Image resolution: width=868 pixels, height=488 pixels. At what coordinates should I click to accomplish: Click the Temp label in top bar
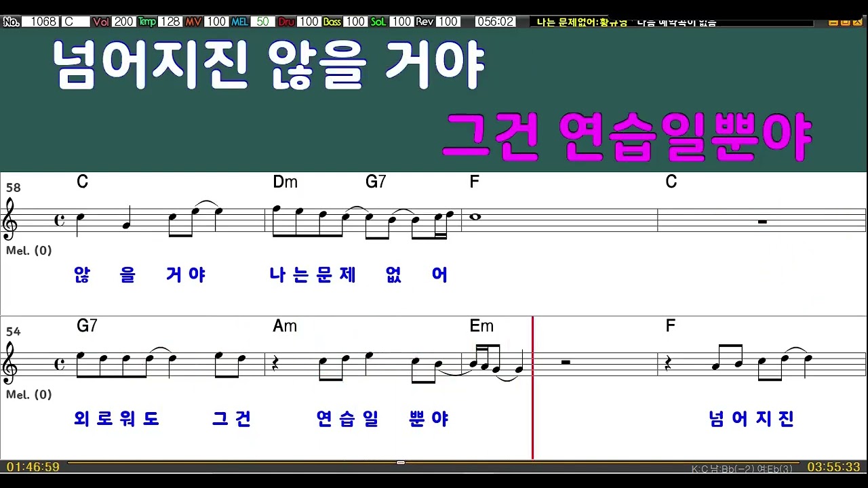146,22
